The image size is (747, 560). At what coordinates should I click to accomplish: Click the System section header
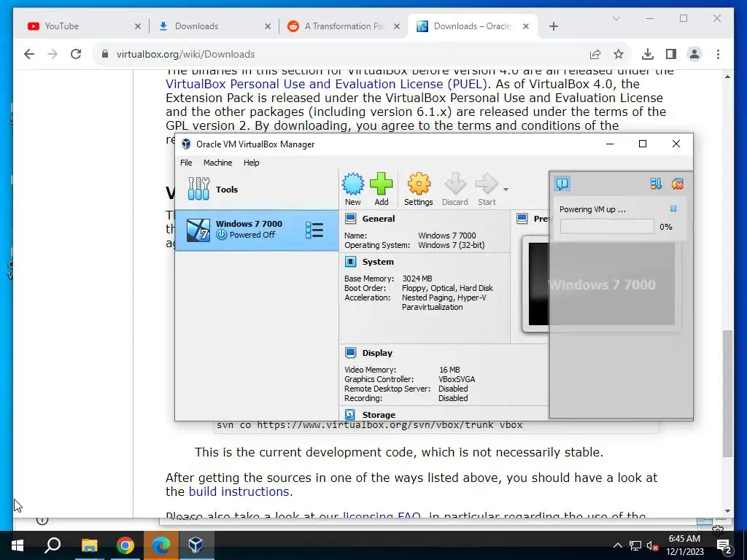click(378, 262)
